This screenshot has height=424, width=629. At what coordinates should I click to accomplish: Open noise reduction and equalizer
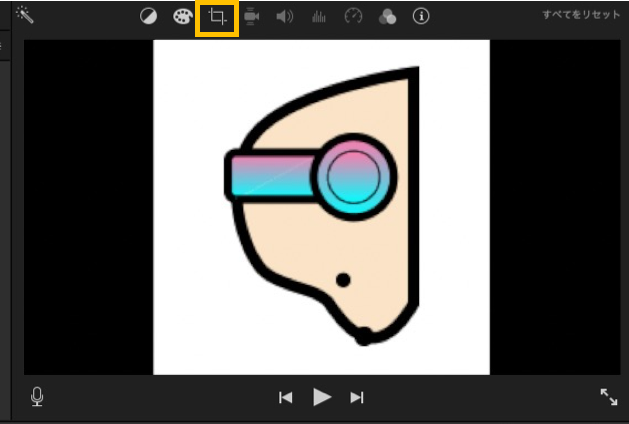(319, 16)
